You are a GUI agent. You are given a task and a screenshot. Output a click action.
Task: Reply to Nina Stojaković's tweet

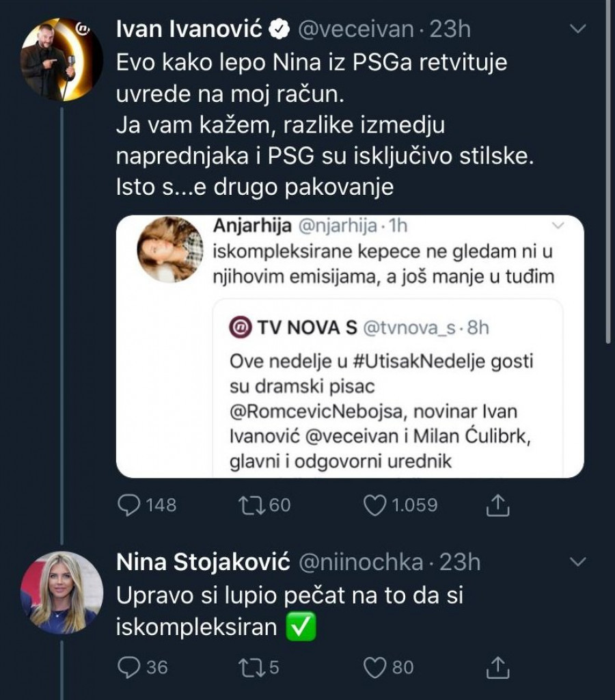pyautogui.click(x=129, y=667)
